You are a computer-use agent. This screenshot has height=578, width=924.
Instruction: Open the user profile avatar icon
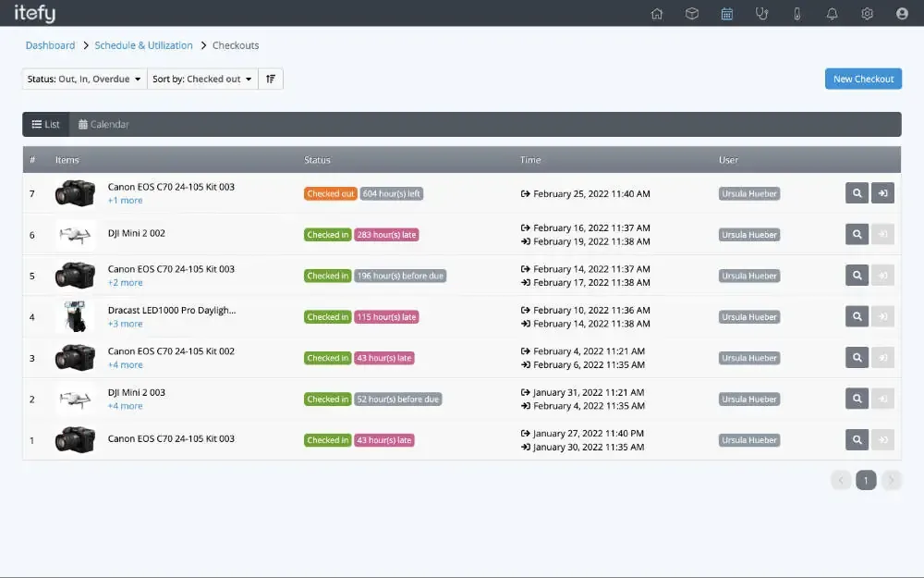(901, 13)
